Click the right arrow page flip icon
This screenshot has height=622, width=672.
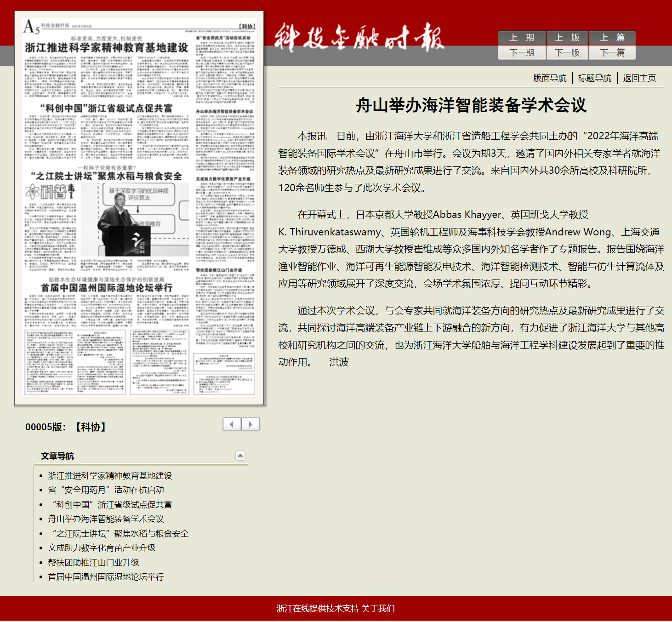[251, 424]
